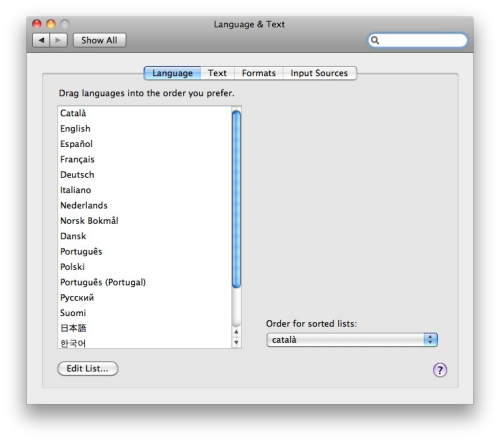Click the yellow minimize window button
The image size is (500, 441).
[x=51, y=24]
